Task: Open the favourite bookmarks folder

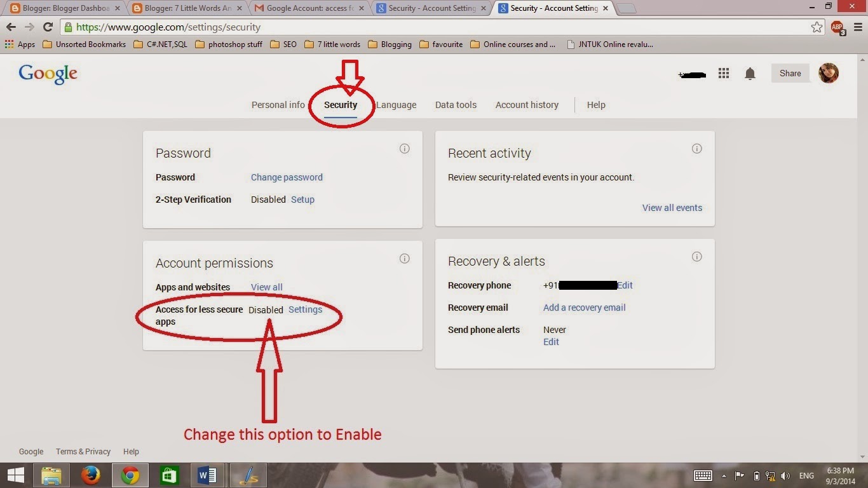Action: coord(440,44)
